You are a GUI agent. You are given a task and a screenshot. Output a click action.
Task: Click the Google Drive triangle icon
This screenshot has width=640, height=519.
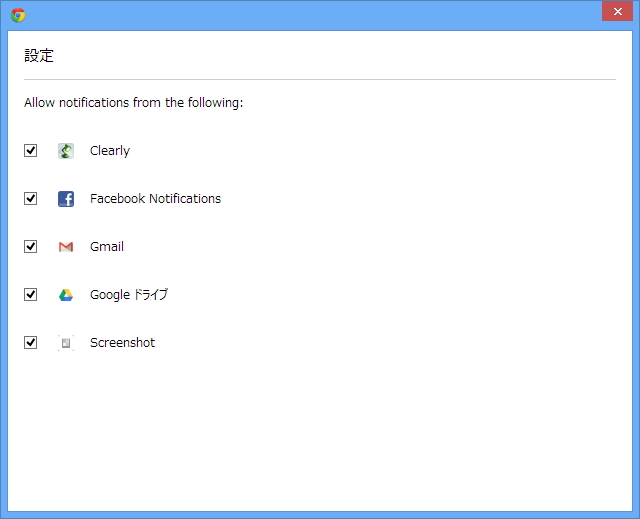click(x=66, y=295)
